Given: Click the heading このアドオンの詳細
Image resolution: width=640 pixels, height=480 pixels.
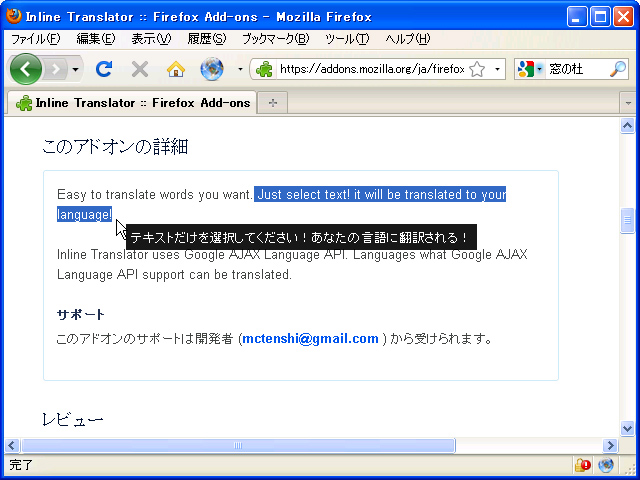Looking at the screenshot, I should 115,147.
